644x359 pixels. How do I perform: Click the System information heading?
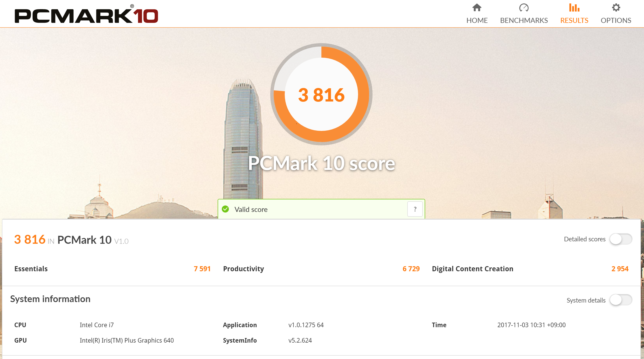50,299
